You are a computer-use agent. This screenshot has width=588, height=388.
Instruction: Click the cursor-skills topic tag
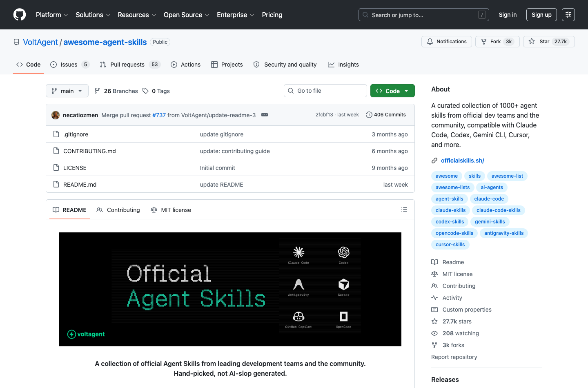(x=450, y=245)
